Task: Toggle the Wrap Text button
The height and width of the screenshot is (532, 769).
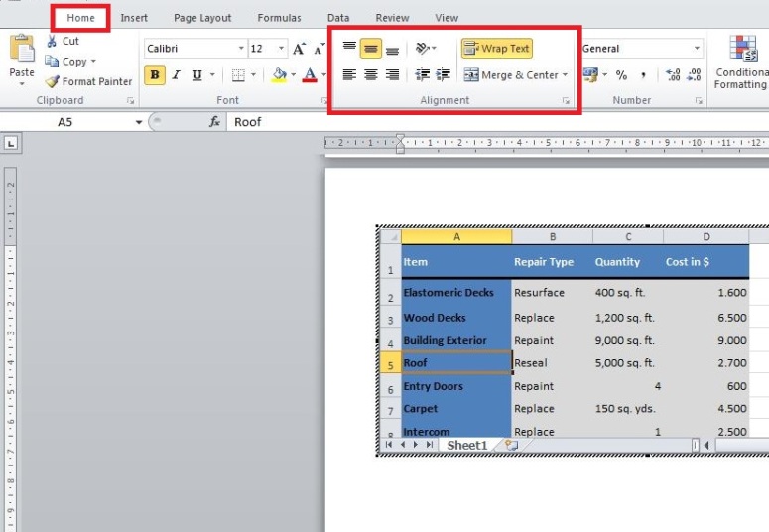Action: 497,48
